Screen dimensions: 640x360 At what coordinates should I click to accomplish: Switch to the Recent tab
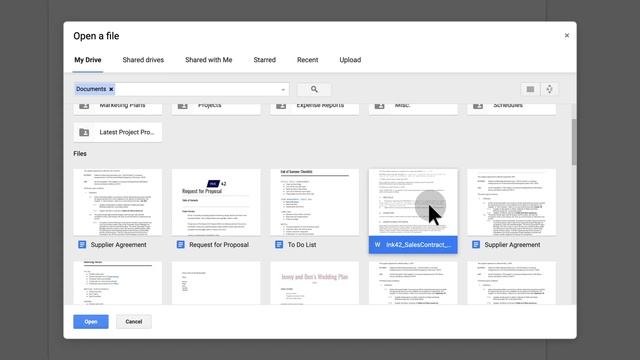(307, 60)
